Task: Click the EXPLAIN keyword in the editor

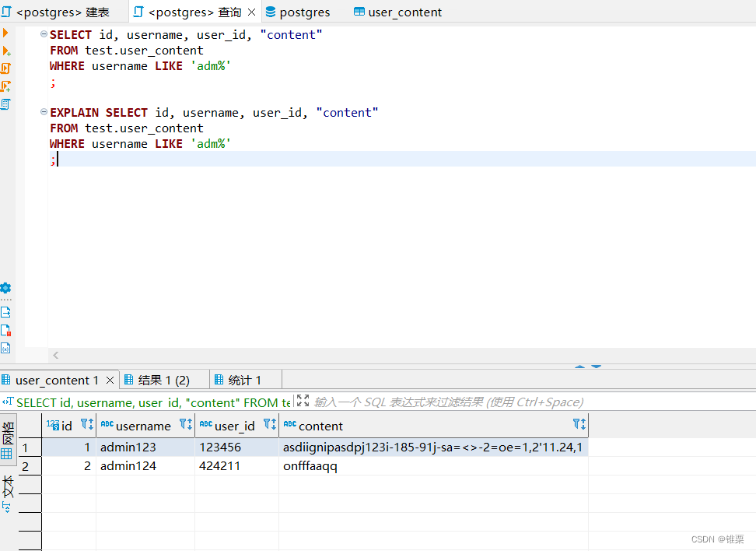Action: [x=74, y=112]
